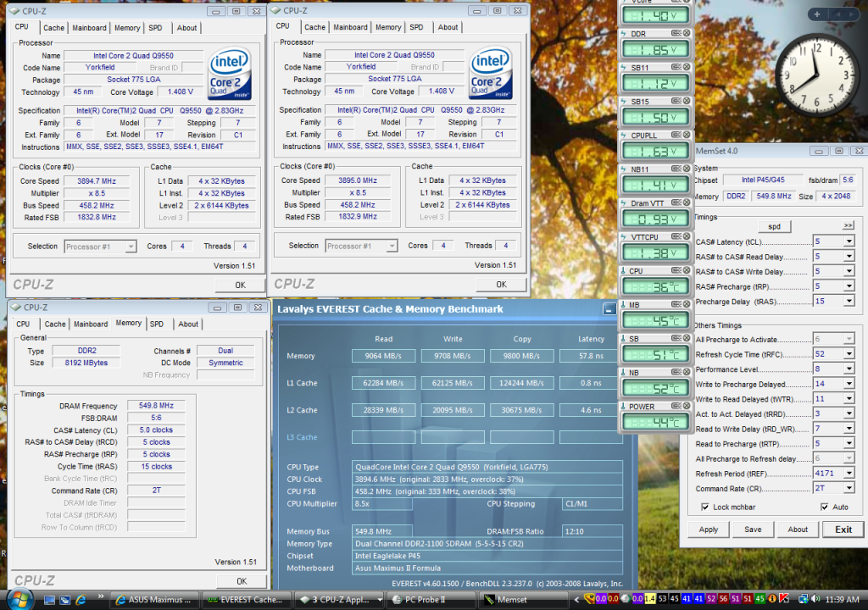Open MemSet Command Rate (CR) dropdown
Viewport: 868px width, 610px height.
[x=849, y=488]
